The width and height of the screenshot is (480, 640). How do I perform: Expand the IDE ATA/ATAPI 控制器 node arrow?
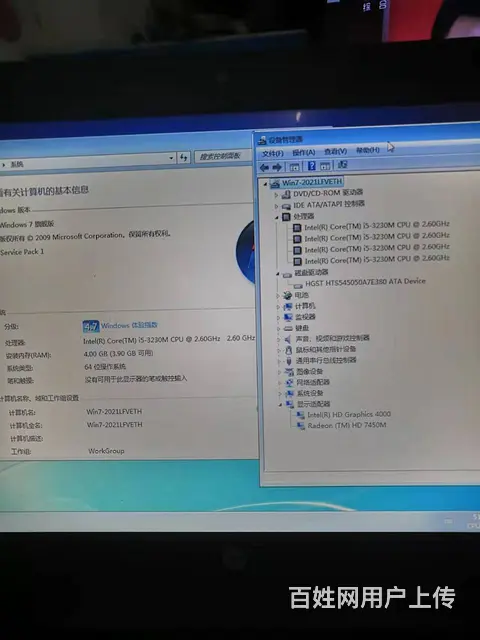pyautogui.click(x=276, y=206)
